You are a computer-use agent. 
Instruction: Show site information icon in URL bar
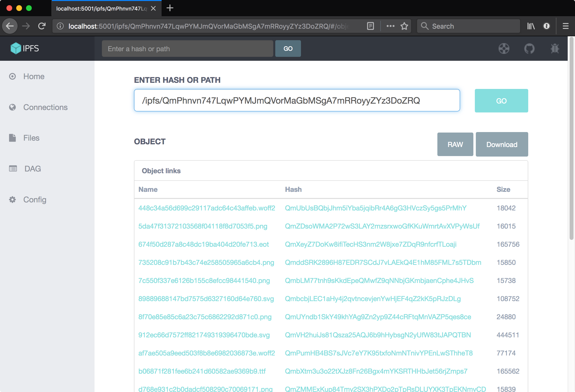point(60,26)
